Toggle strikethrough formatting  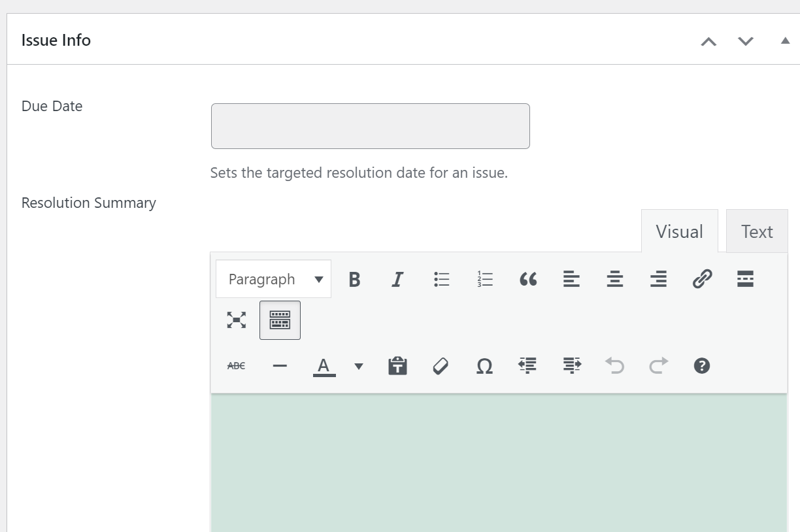click(x=237, y=366)
